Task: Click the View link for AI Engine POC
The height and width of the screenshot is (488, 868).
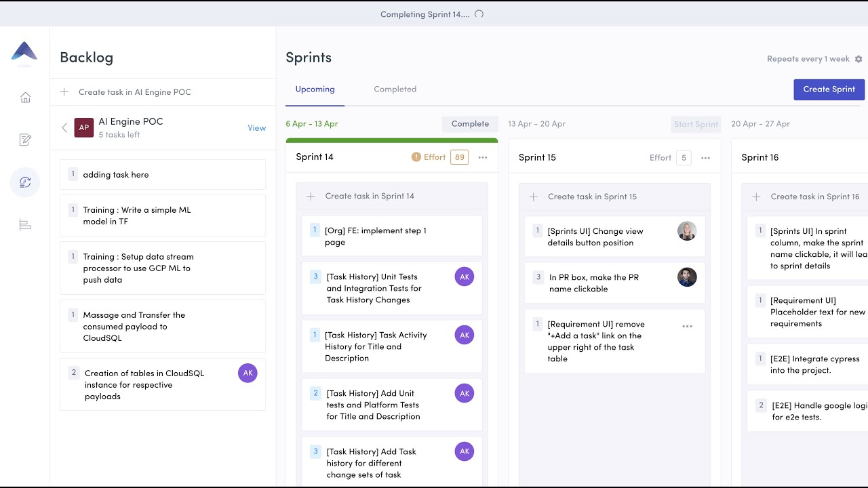Action: coord(256,128)
